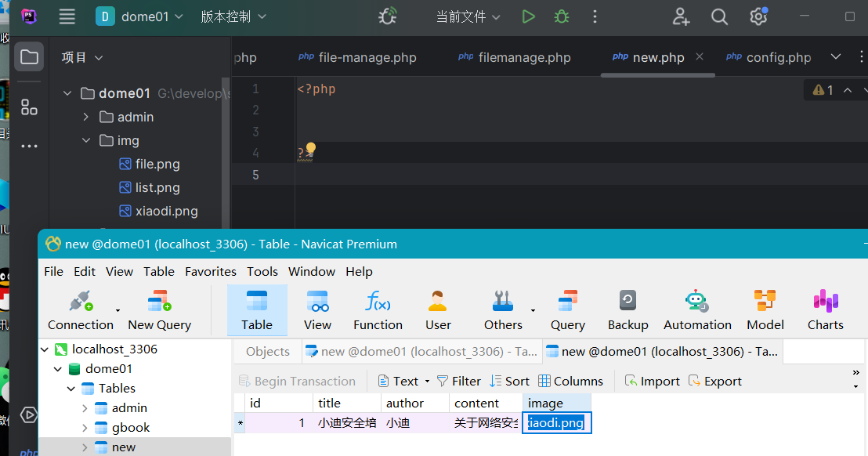Open a Connection in Navicat

(x=79, y=309)
